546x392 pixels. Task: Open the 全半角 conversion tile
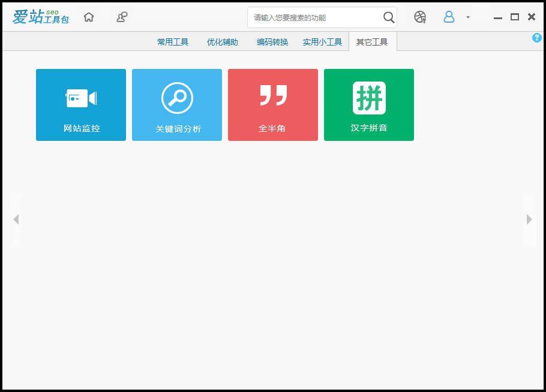tap(273, 105)
